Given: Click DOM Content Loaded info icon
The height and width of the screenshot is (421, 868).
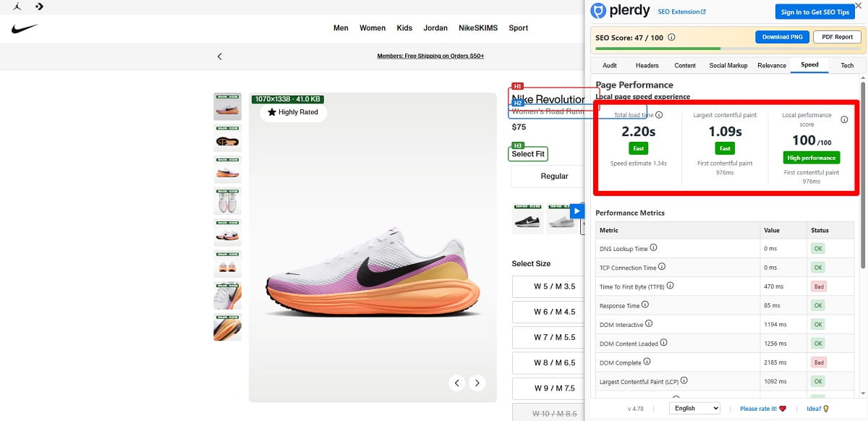Looking at the screenshot, I should [x=664, y=343].
